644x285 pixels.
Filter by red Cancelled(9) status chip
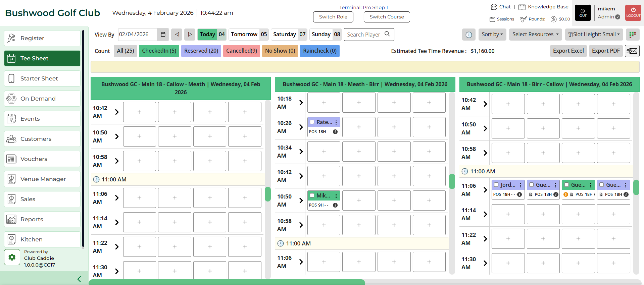tap(241, 51)
